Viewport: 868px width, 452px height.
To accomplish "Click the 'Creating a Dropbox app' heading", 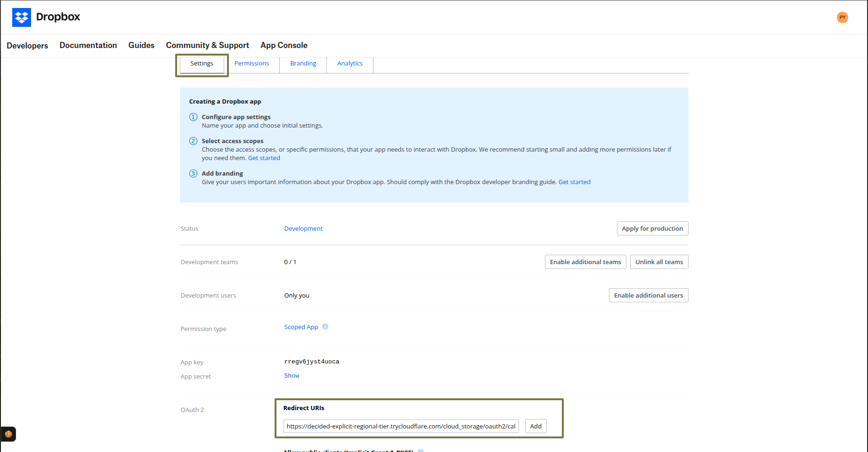I will coord(225,102).
